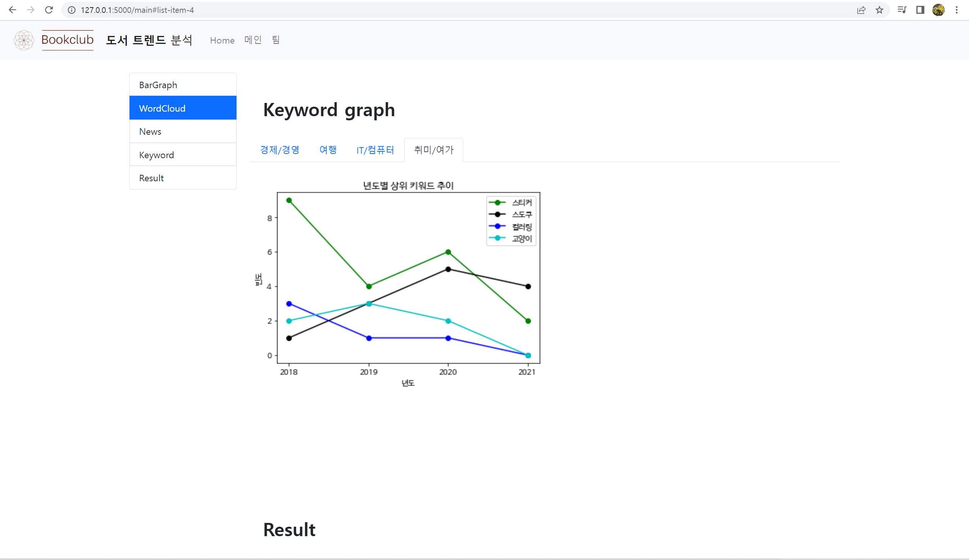Viewport: 969px width, 560px height.
Task: Switch to the 경제/경영 tab
Action: point(280,150)
